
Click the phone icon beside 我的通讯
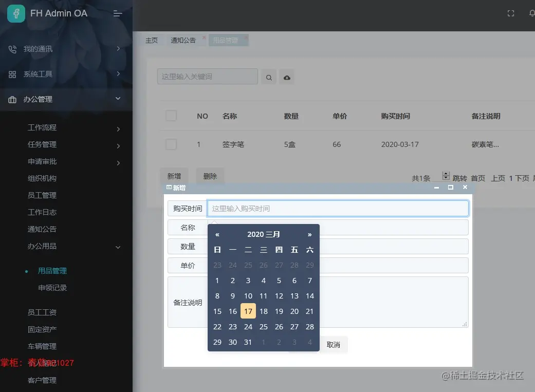(x=12, y=49)
